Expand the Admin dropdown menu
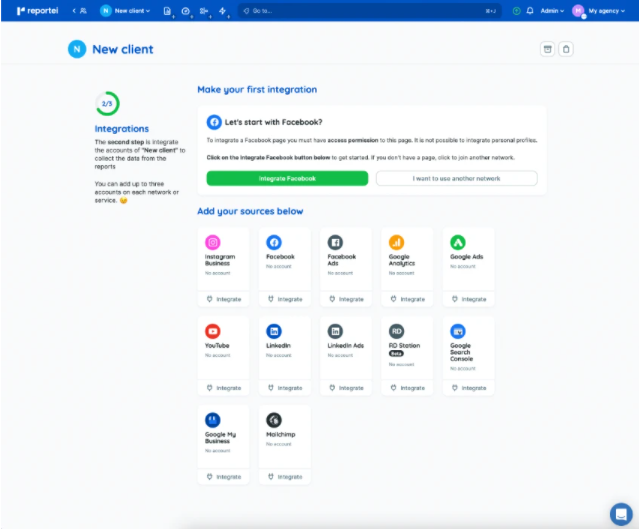Viewport: 639px width, 529px height. (552, 11)
